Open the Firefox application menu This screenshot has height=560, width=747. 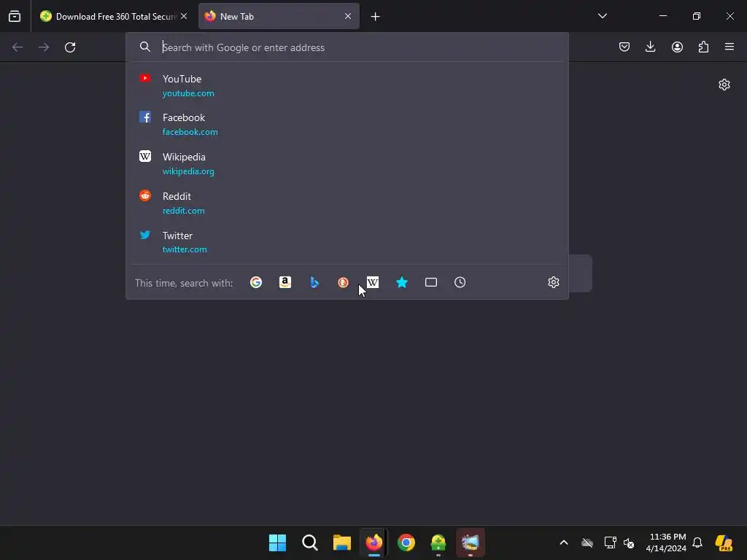click(729, 47)
